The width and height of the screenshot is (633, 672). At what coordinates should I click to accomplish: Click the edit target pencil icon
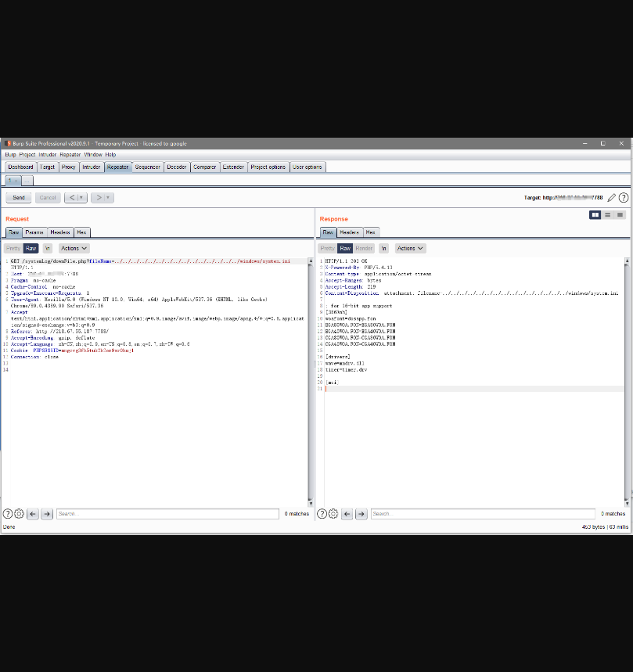tap(612, 198)
